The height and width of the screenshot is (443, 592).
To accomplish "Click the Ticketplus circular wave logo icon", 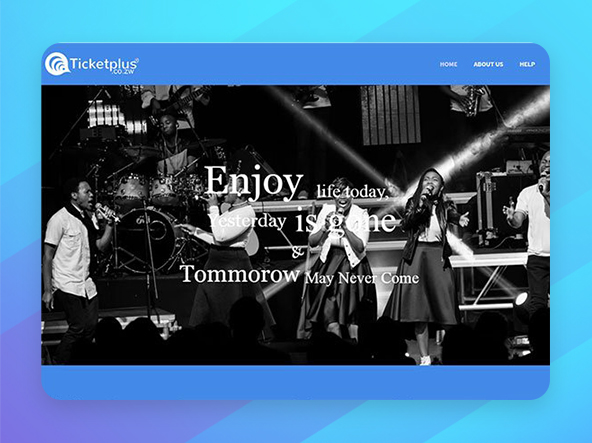I will 57,64.
